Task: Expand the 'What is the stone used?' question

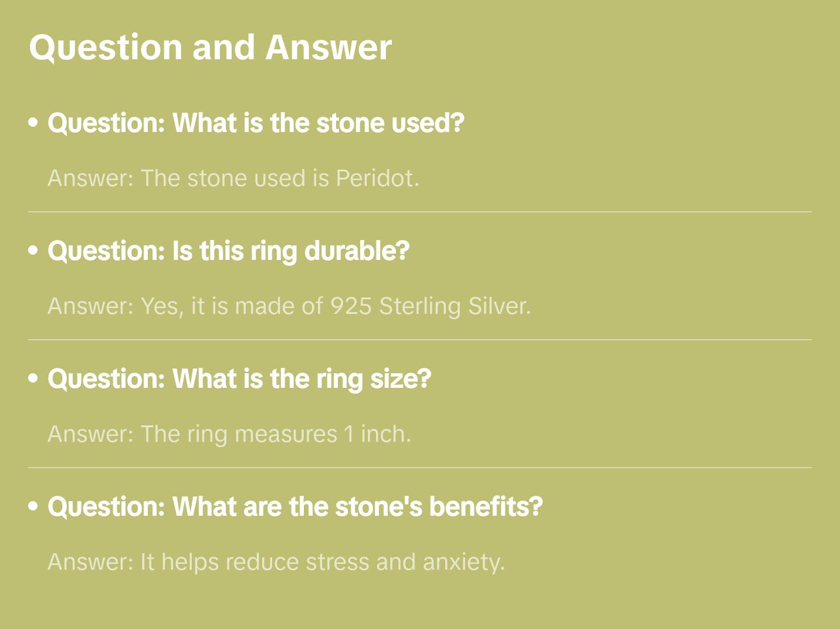Action: (x=256, y=123)
